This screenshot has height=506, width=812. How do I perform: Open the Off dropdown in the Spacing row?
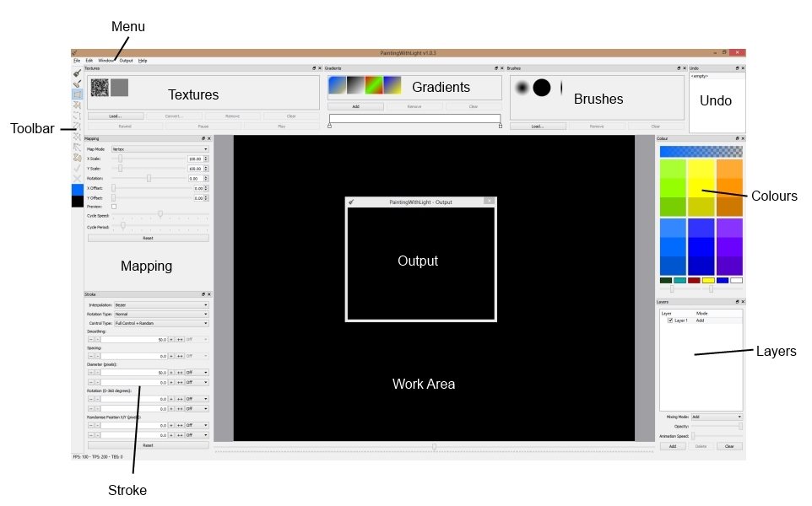pyautogui.click(x=197, y=357)
